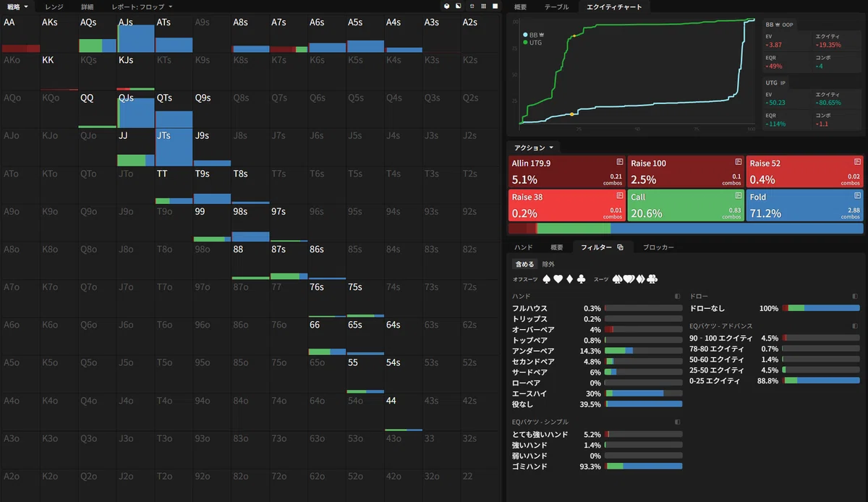Open the note icon on the Call card
The image size is (868, 502).
click(x=739, y=195)
